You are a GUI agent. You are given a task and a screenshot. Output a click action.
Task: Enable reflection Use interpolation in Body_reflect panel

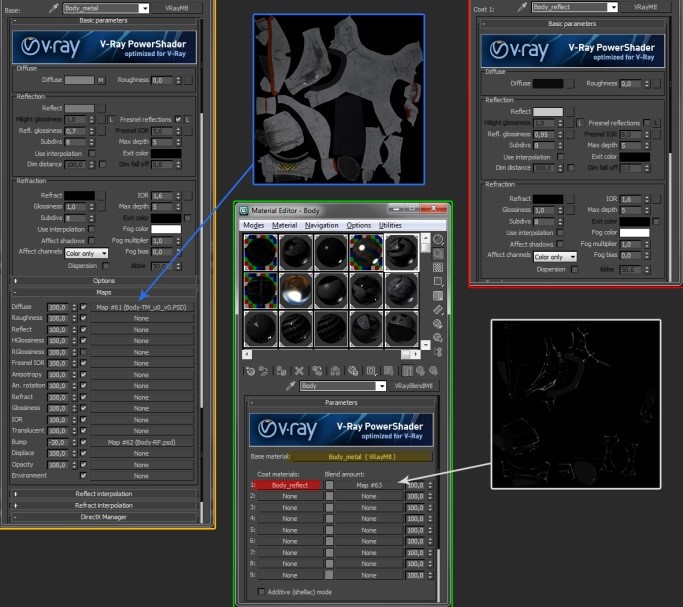pos(560,157)
